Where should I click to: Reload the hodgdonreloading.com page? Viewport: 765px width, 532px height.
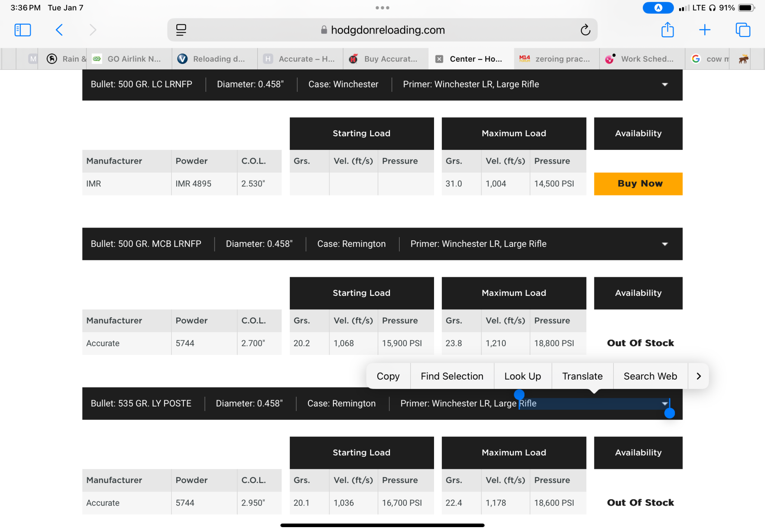(x=585, y=30)
